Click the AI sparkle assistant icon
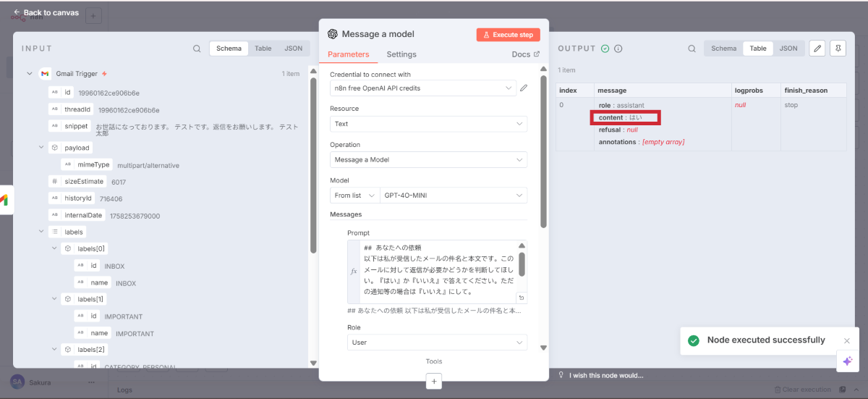Screen dimensions: 868x399 (847, 361)
